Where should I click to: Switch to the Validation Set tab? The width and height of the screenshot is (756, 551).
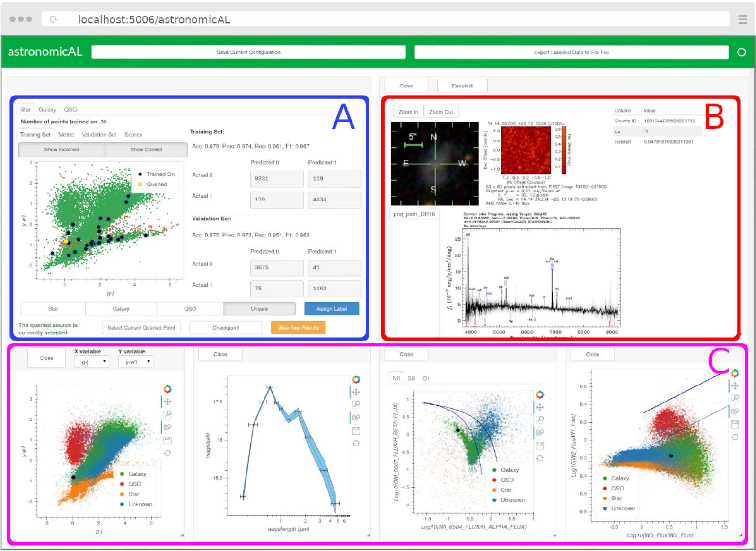[x=99, y=135]
